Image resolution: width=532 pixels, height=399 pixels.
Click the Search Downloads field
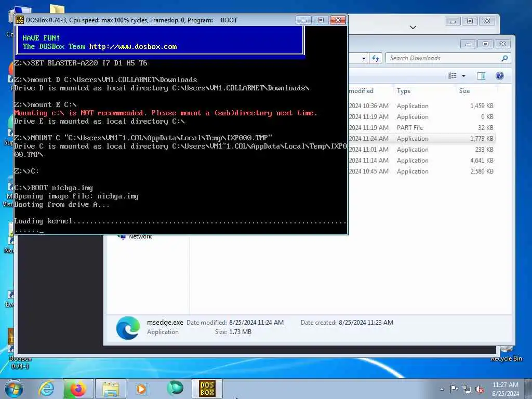tap(444, 58)
